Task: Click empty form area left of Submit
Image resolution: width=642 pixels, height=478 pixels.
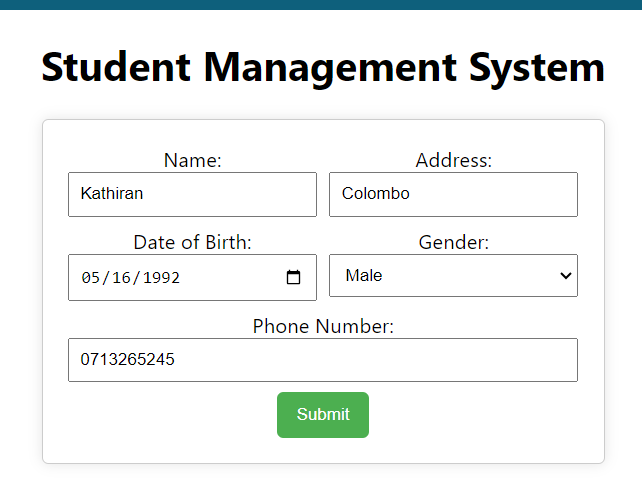Action: (160, 415)
